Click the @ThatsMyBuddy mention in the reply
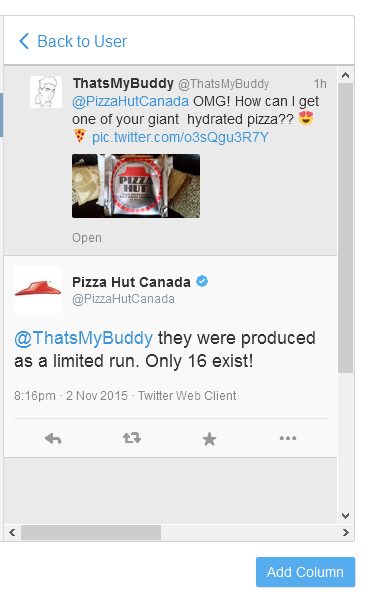 coord(84,338)
